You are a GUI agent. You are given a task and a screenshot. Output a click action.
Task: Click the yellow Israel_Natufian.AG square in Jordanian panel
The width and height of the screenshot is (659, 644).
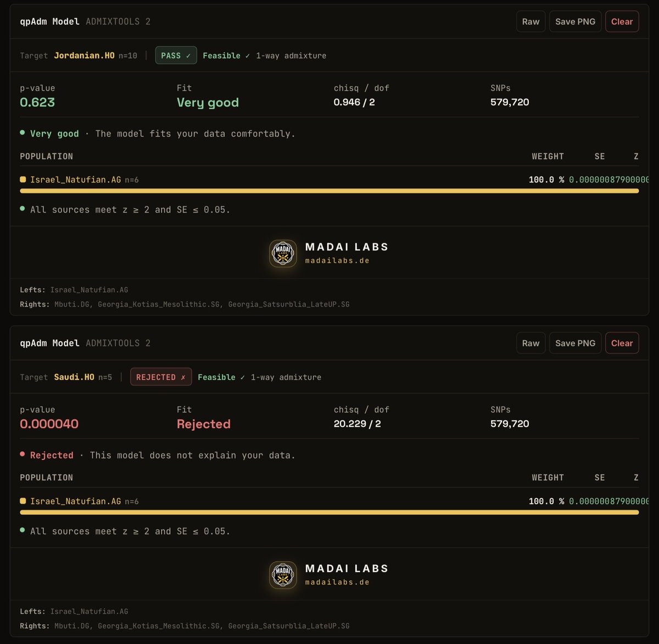pyautogui.click(x=23, y=180)
